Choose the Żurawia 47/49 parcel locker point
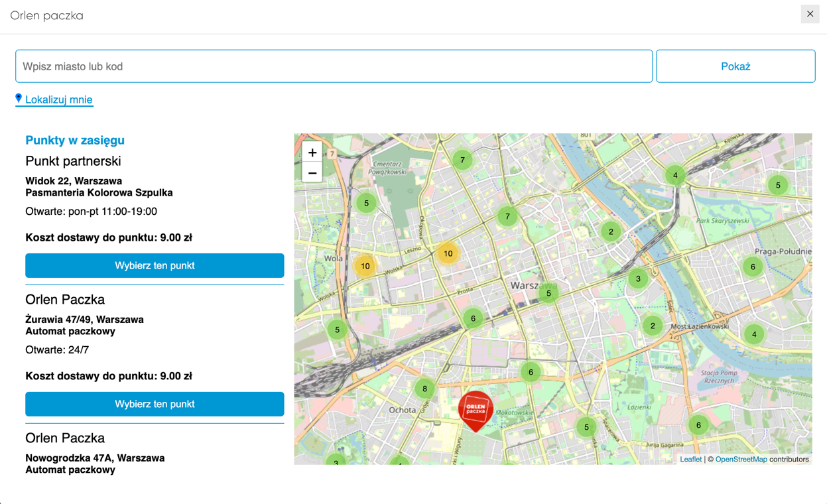 155,404
